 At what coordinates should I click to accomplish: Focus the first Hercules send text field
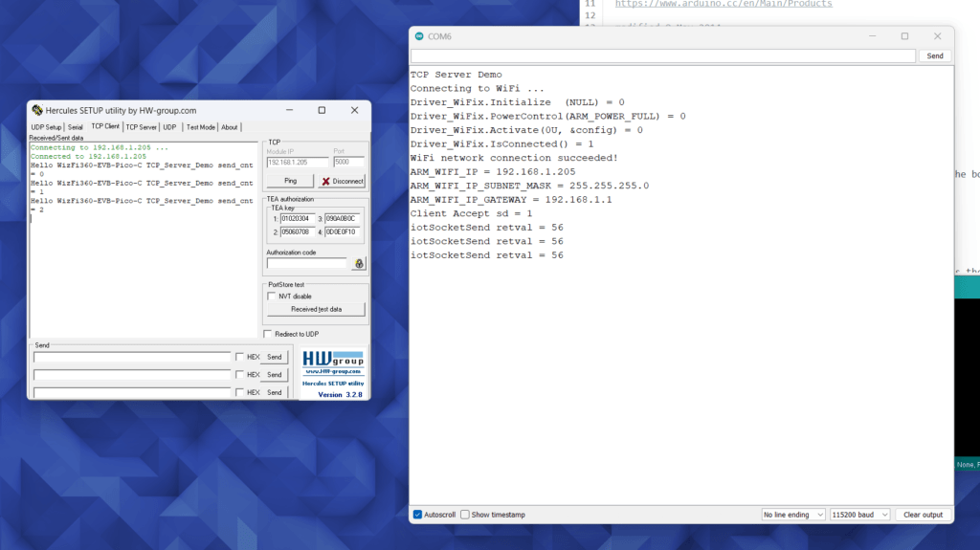tap(132, 357)
